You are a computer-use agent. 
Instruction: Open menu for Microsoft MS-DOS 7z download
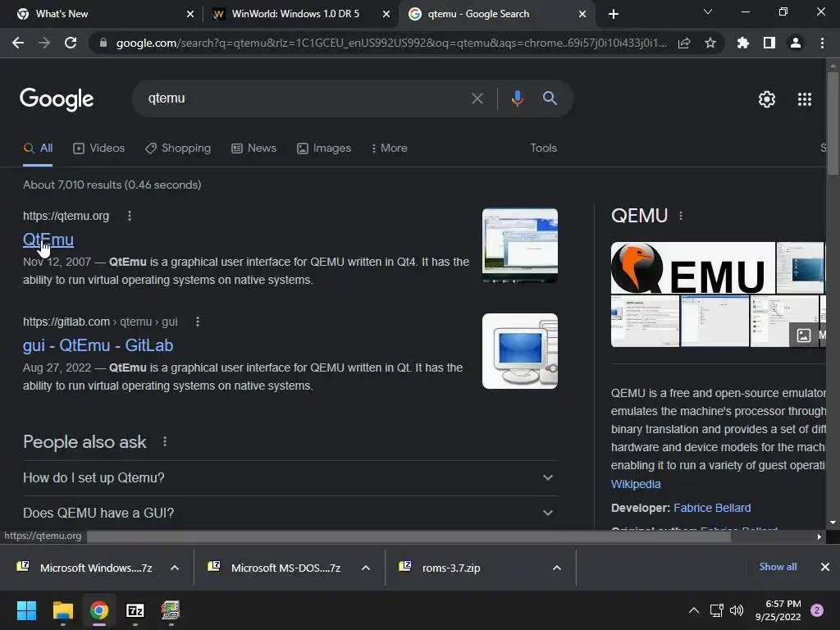tap(366, 568)
